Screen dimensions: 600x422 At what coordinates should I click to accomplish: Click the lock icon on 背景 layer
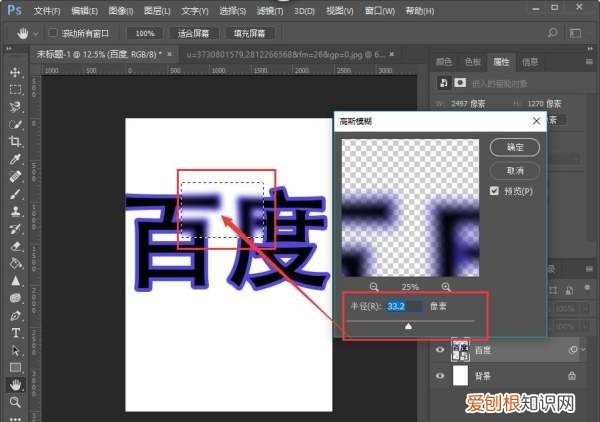(572, 375)
